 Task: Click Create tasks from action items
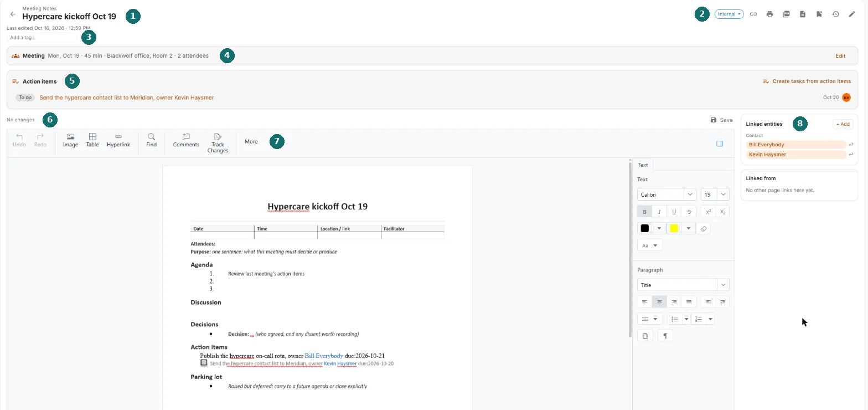tap(807, 81)
